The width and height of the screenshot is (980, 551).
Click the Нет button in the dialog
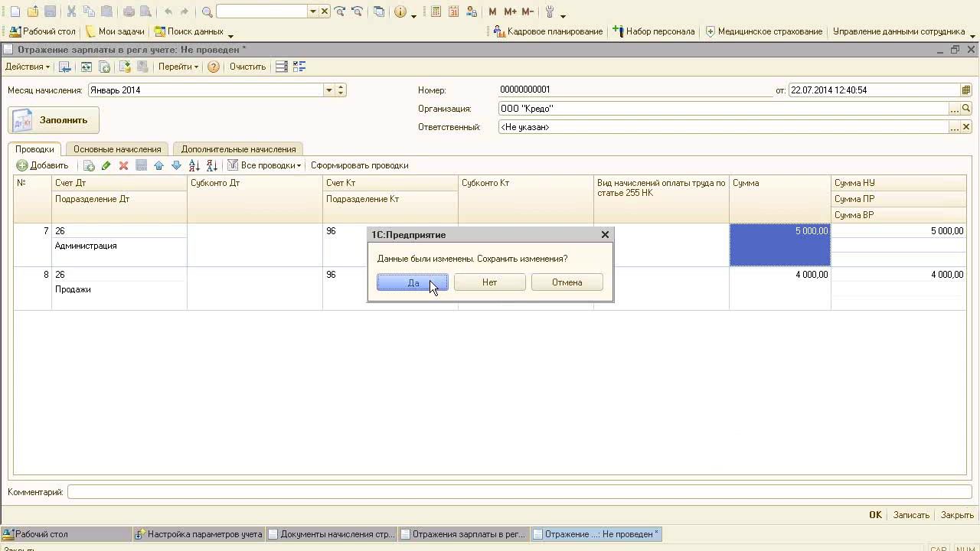pyautogui.click(x=490, y=282)
